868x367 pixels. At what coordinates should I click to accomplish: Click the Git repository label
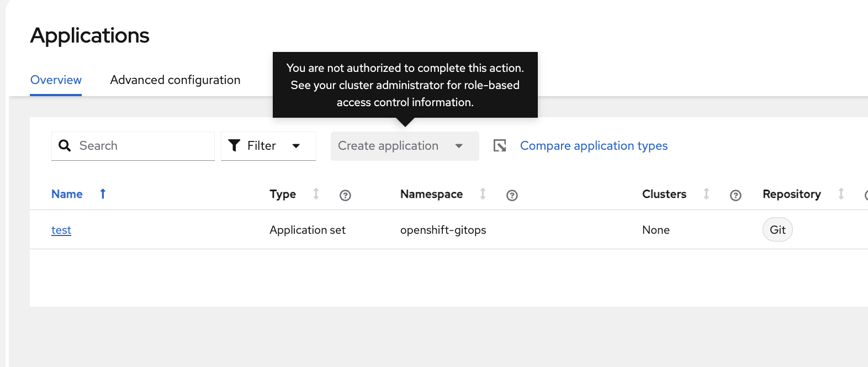click(x=777, y=230)
